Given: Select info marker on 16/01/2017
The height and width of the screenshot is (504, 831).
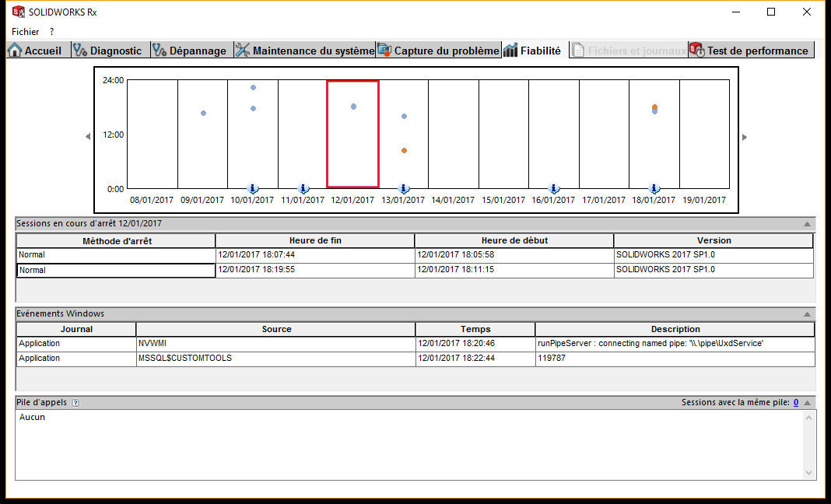Looking at the screenshot, I should pyautogui.click(x=554, y=188).
